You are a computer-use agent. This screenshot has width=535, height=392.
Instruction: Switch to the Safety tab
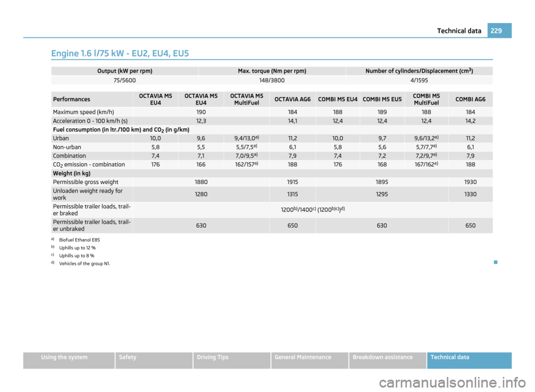point(154,360)
